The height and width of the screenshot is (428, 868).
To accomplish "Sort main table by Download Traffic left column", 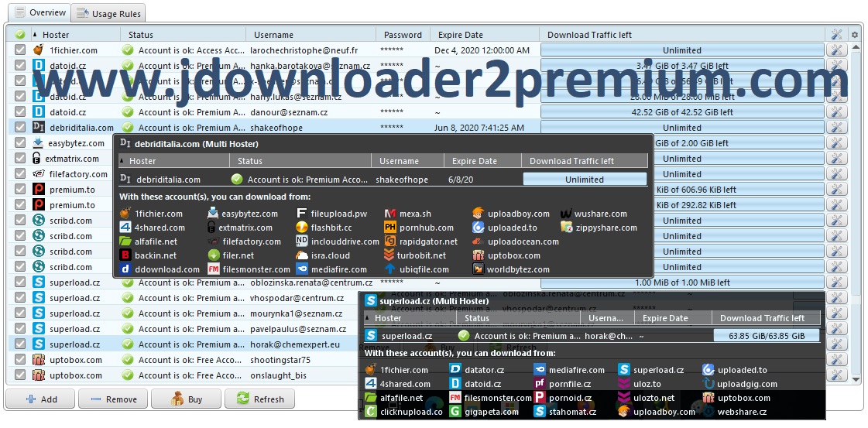I will pyautogui.click(x=682, y=35).
